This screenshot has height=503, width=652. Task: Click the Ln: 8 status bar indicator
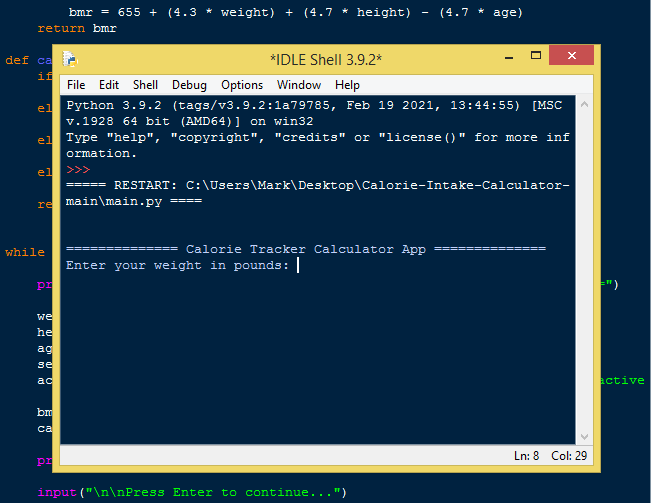527,455
